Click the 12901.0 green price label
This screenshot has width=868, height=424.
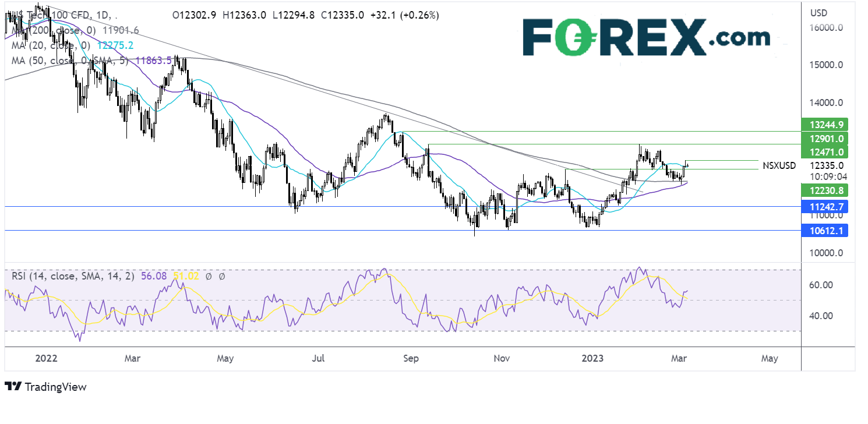[826, 138]
